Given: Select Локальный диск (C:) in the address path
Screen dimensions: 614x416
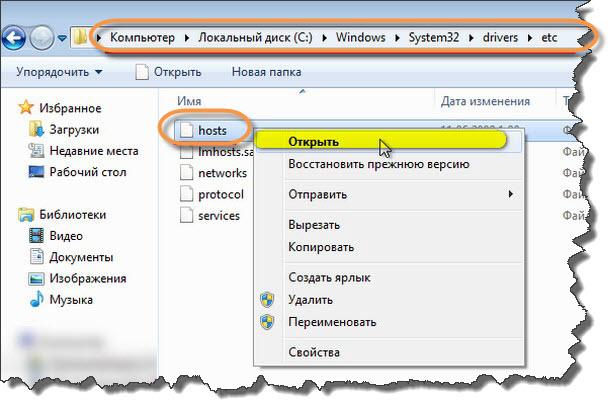Looking at the screenshot, I should click(255, 38).
